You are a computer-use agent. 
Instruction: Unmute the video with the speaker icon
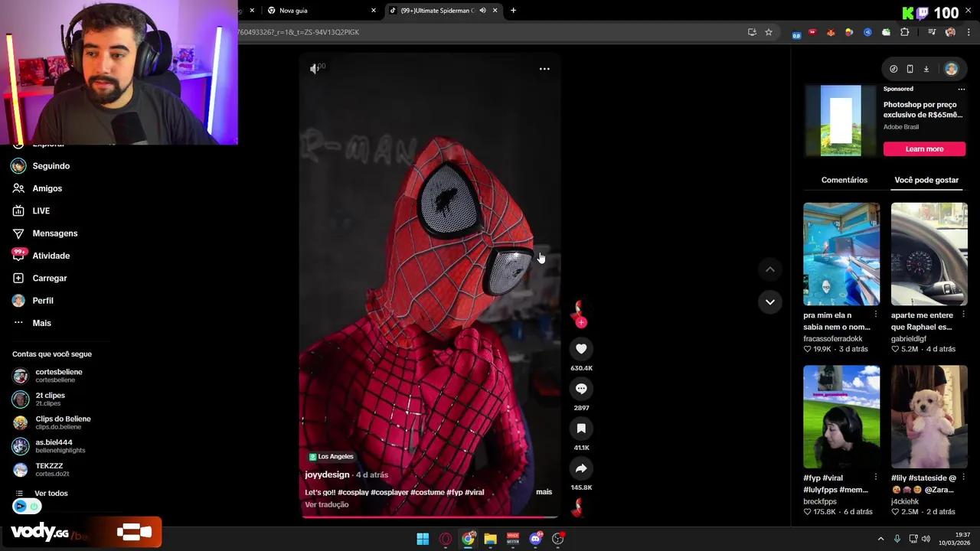pos(315,69)
